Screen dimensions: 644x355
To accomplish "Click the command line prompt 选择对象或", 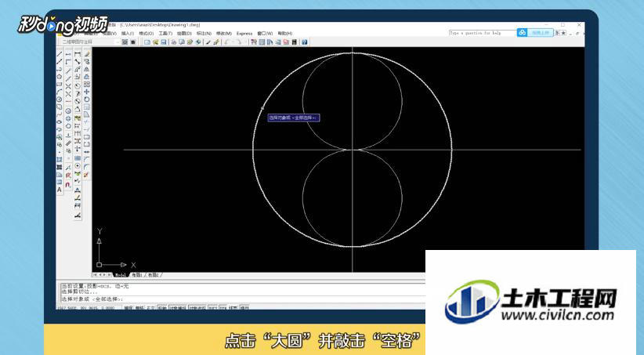I will coord(92,299).
